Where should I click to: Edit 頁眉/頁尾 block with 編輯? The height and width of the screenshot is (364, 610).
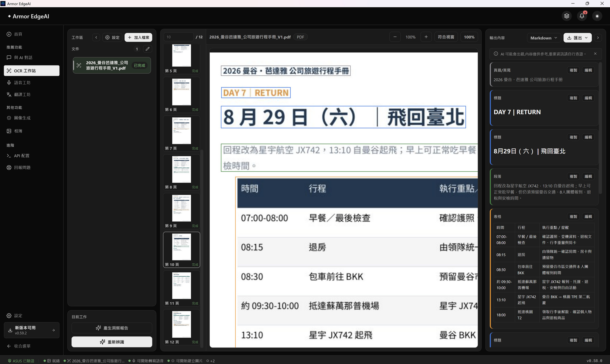[x=588, y=70]
